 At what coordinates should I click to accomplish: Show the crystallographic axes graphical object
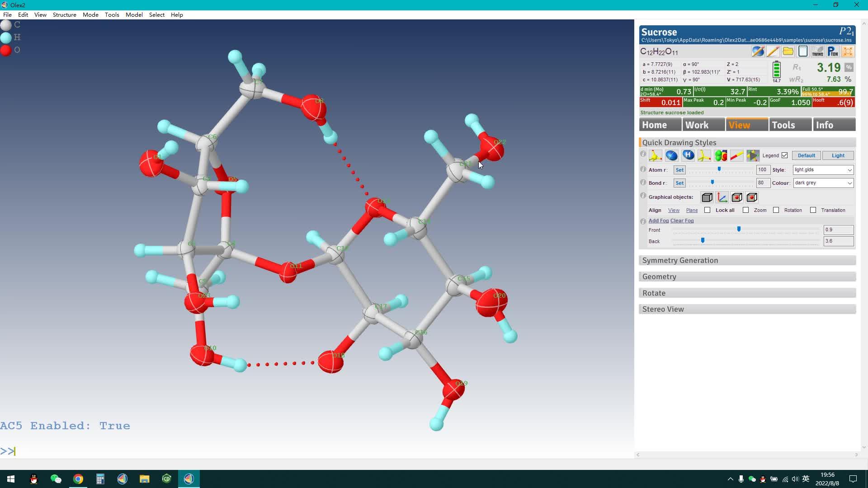[x=722, y=197]
